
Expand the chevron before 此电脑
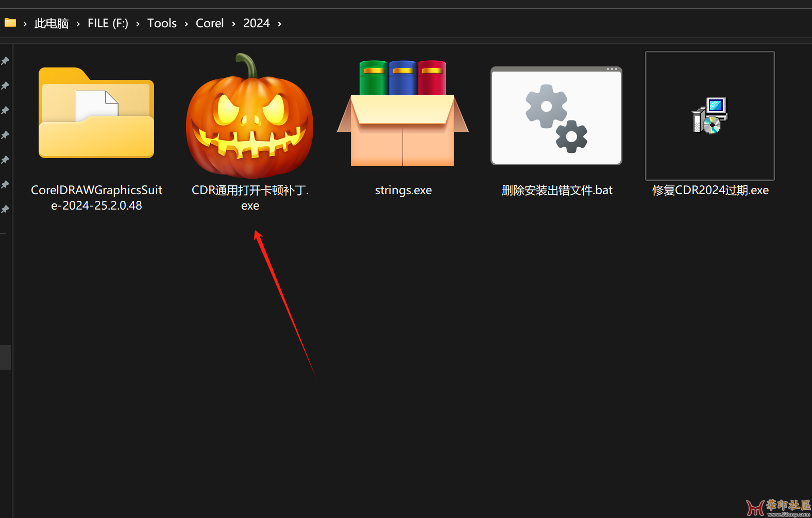(x=25, y=24)
